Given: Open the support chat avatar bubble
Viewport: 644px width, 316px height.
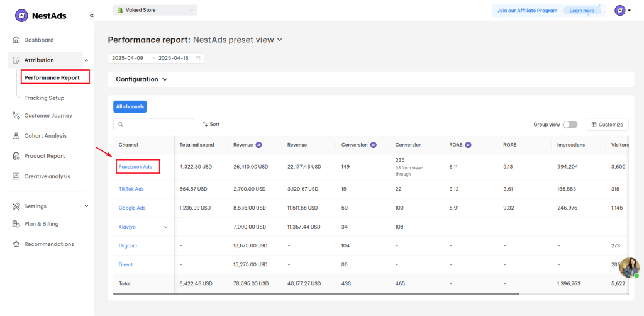Looking at the screenshot, I should (x=629, y=268).
